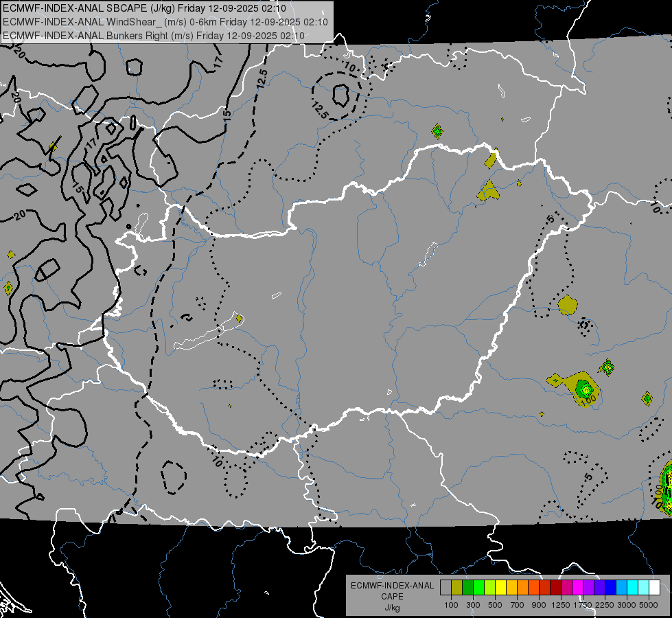Screen dimensions: 672x618
Task: Click the 900 value under the legend
Action: point(539,605)
